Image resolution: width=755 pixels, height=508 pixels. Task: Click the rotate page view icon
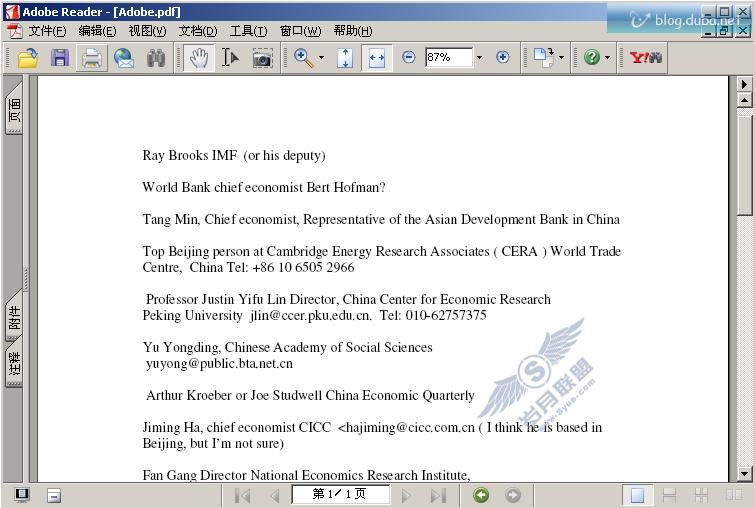tap(544, 57)
